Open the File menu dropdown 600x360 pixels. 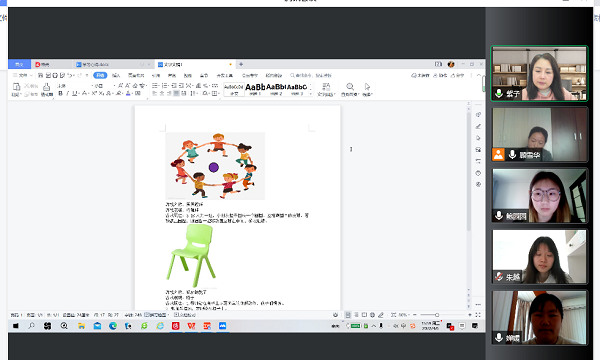(x=23, y=75)
